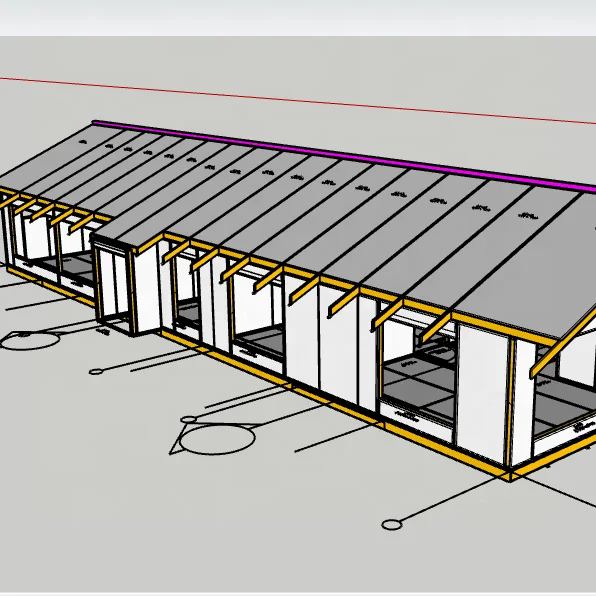Select the large circle beside the triangle
This screenshot has height=596, width=596.
[x=217, y=439]
